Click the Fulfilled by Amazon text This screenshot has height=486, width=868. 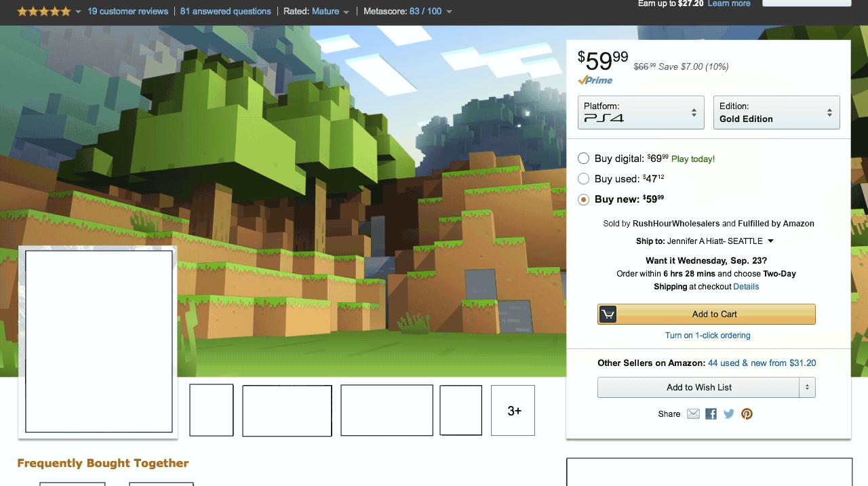pos(776,224)
